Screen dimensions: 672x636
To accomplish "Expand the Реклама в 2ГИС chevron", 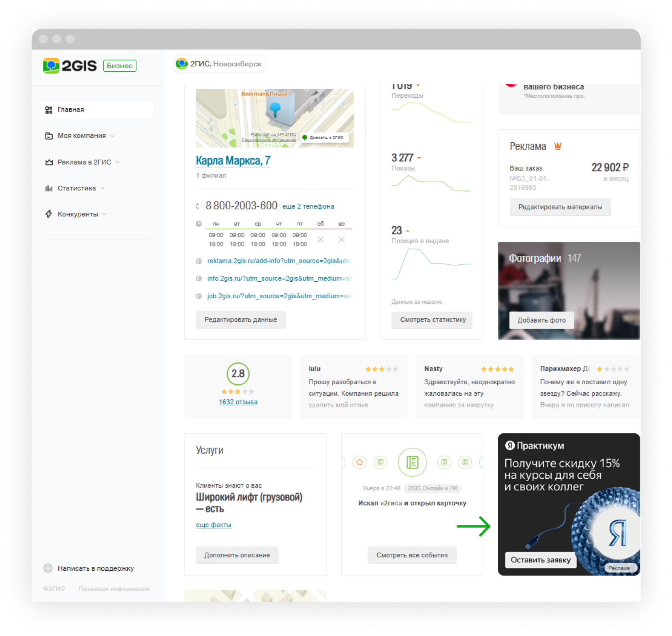I will tap(118, 163).
